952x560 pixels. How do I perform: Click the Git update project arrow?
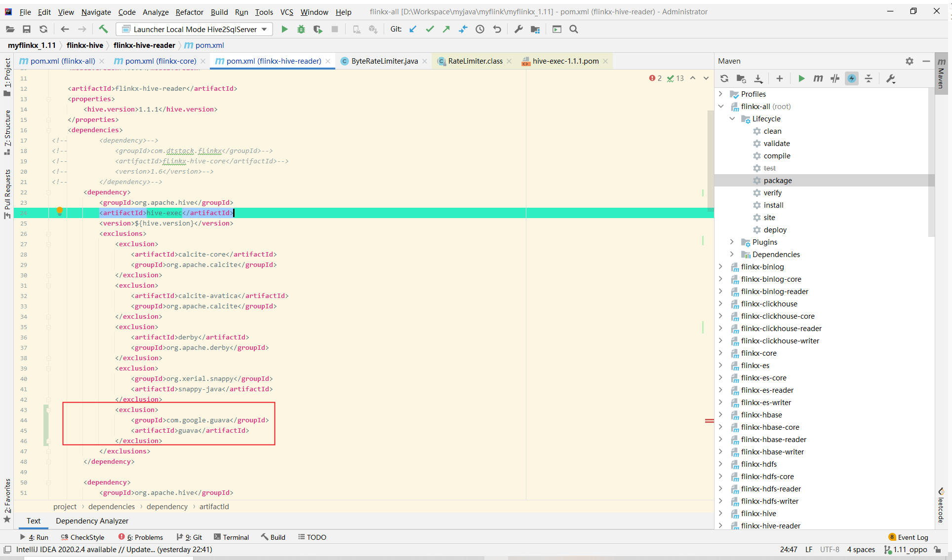pos(413,29)
